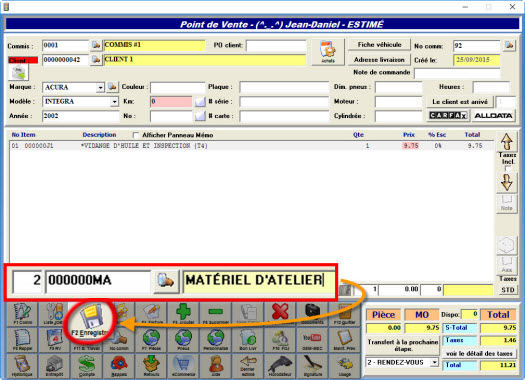Click the Aide help person icon
Screen dimensions: 525x380
click(x=216, y=366)
